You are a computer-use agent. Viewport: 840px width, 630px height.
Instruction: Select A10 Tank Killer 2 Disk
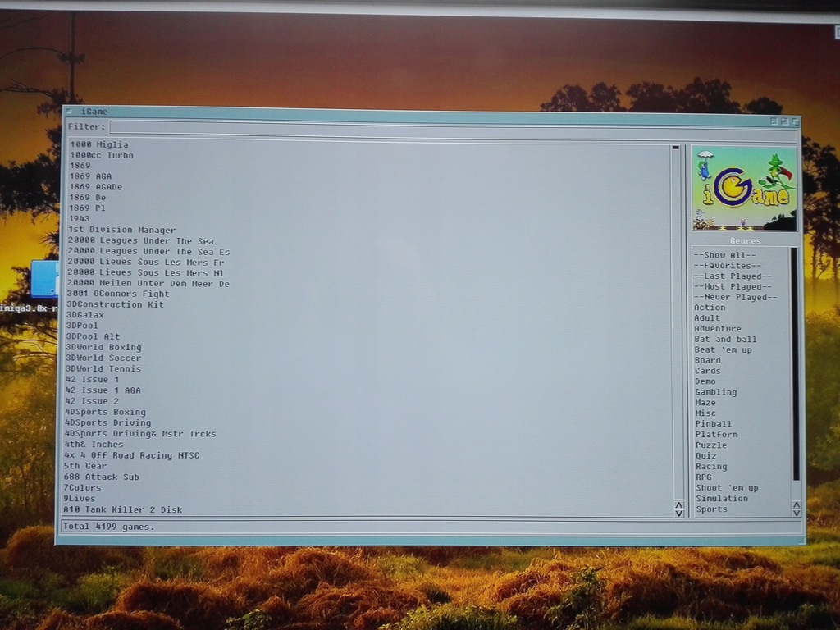123,510
